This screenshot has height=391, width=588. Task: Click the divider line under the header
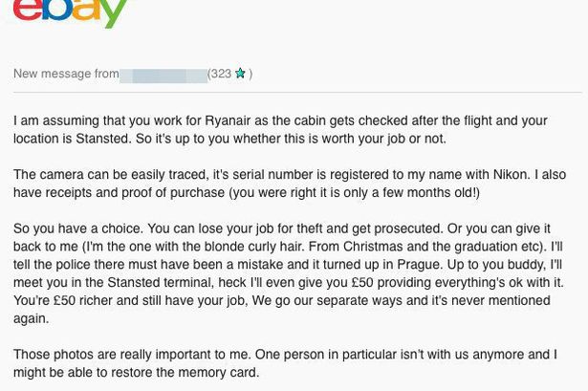pos(297,92)
